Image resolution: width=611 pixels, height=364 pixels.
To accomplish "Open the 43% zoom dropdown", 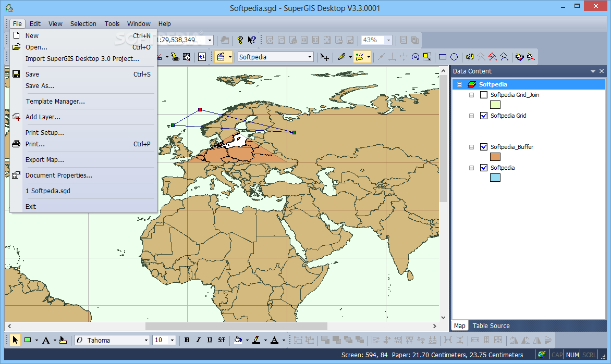I will pos(388,40).
